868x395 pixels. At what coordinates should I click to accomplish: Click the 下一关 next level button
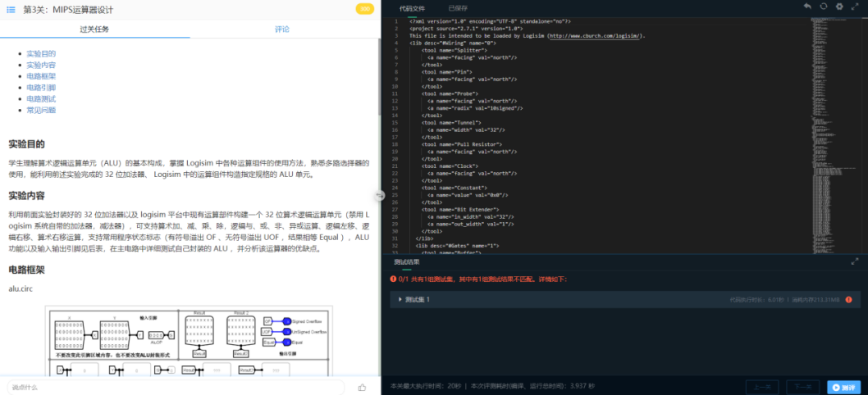(x=802, y=387)
